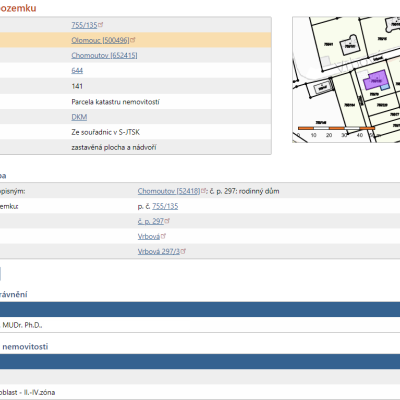Screen dimensions: 400x400
Task: Click external link icon next to Olomouc
Action: pos(133,40)
